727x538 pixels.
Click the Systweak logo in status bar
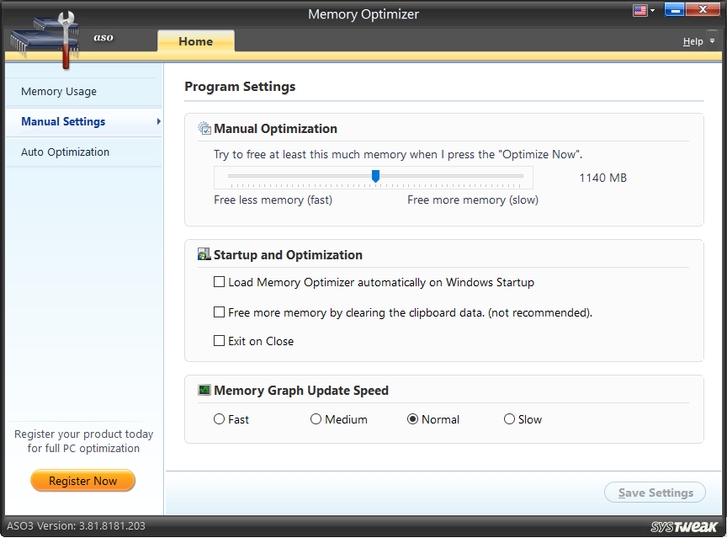click(x=684, y=526)
